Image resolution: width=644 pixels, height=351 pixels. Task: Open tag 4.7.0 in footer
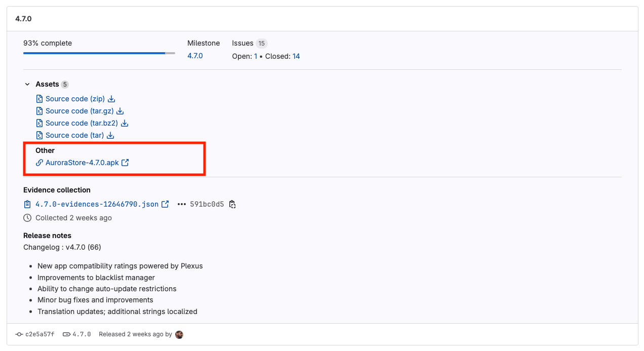pos(82,334)
